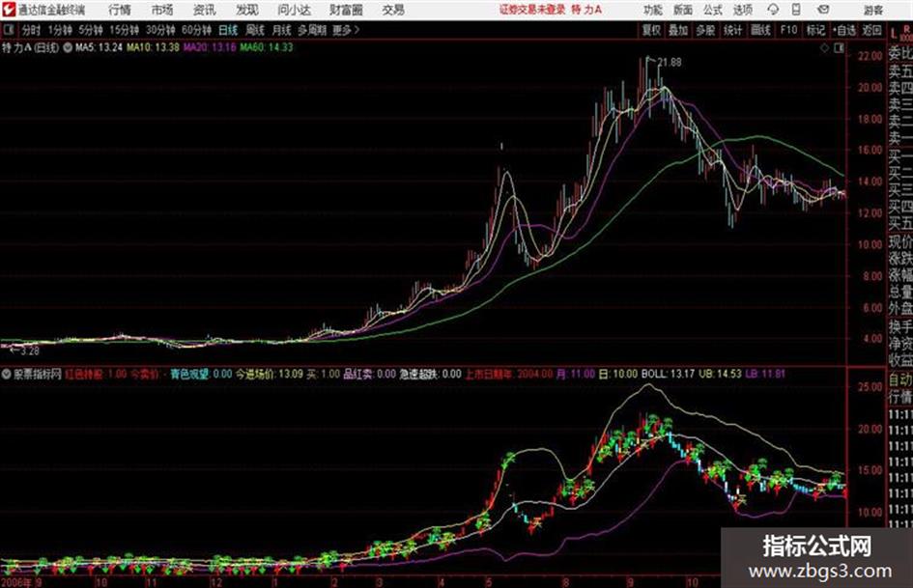
Task: Click the MA10: 13.38 indicator label
Action: pyautogui.click(x=153, y=47)
